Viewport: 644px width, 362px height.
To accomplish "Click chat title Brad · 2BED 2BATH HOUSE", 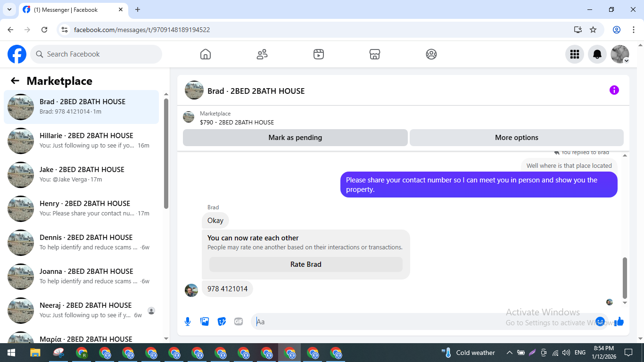I will click(x=256, y=91).
